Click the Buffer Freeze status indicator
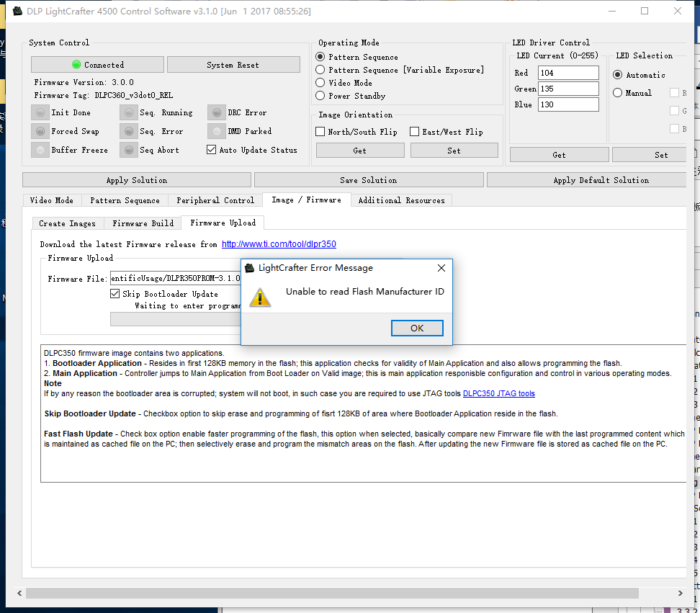 pos(40,150)
